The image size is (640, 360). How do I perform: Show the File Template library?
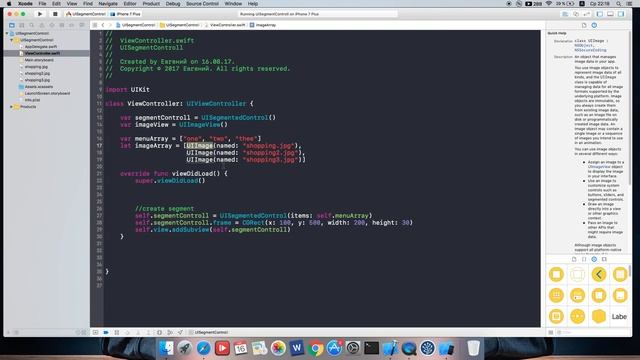[x=574, y=259]
